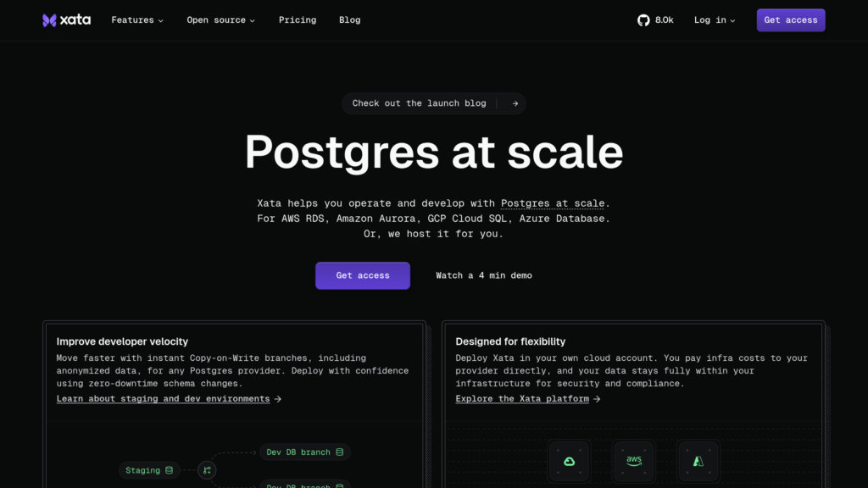Open the Log in dropdown

click(715, 20)
